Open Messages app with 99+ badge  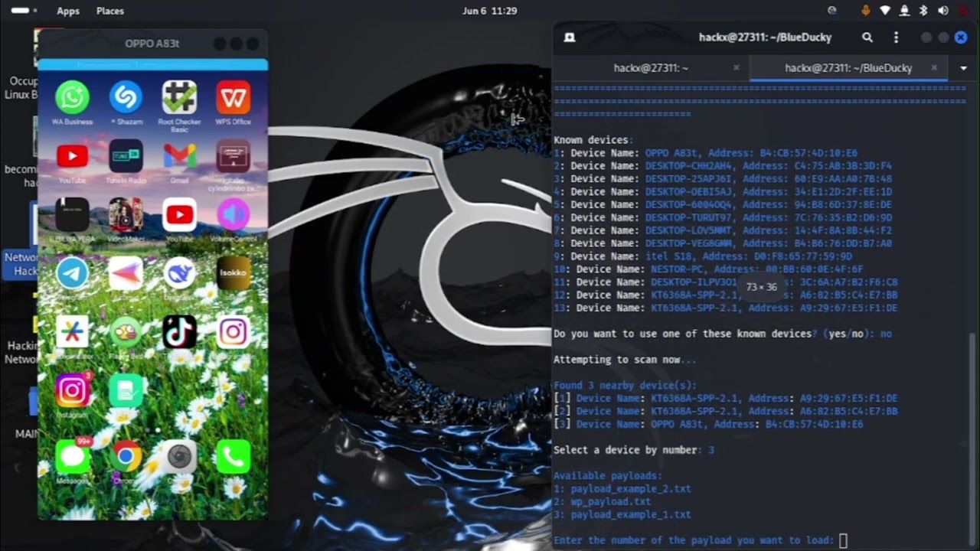[x=72, y=457]
